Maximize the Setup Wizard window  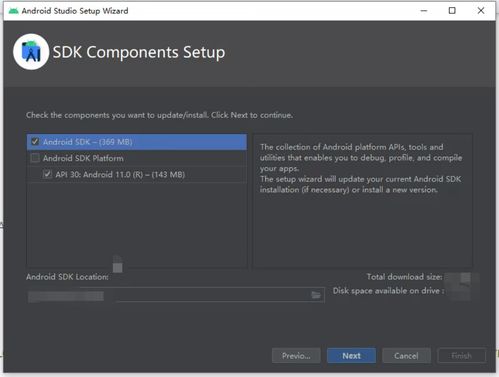[452, 11]
